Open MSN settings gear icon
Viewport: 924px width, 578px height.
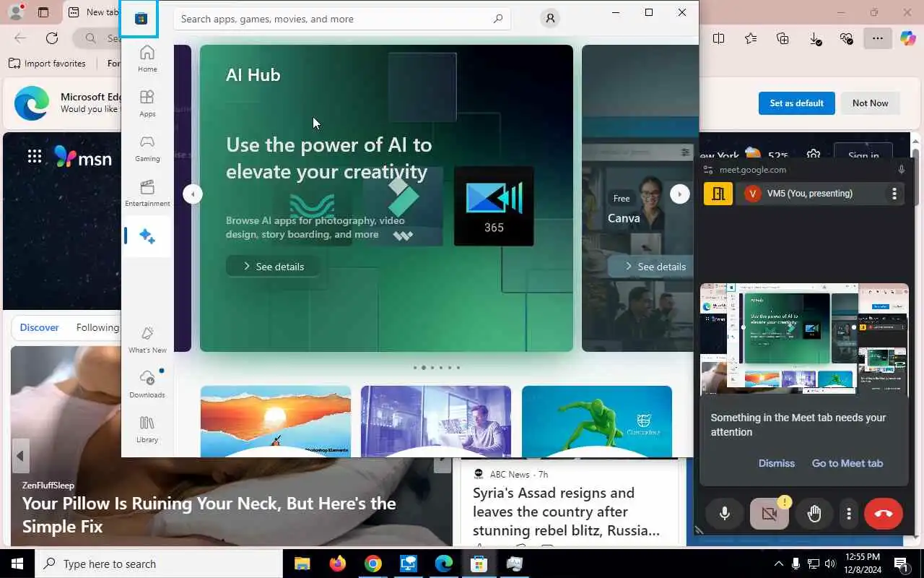(814, 155)
